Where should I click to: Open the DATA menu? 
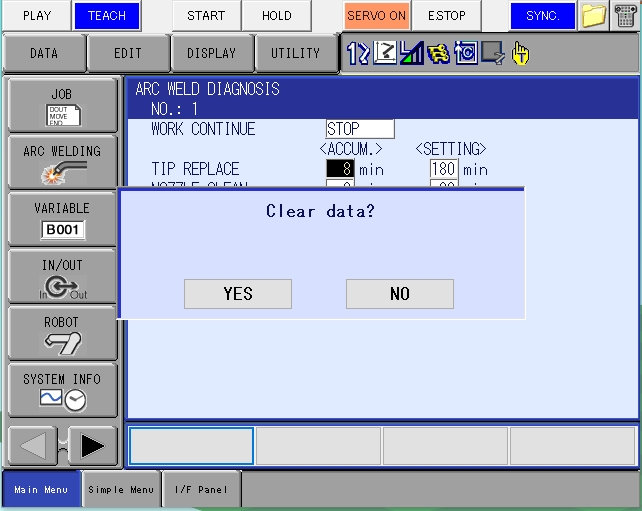44,53
